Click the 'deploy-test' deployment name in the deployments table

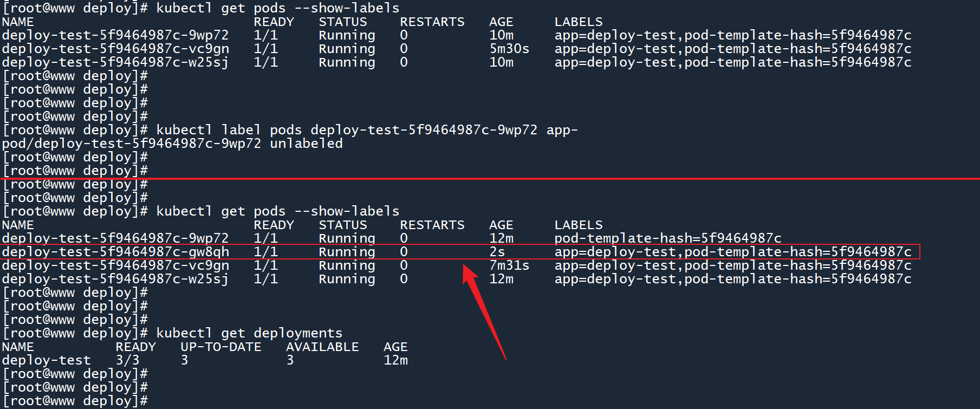click(47, 360)
